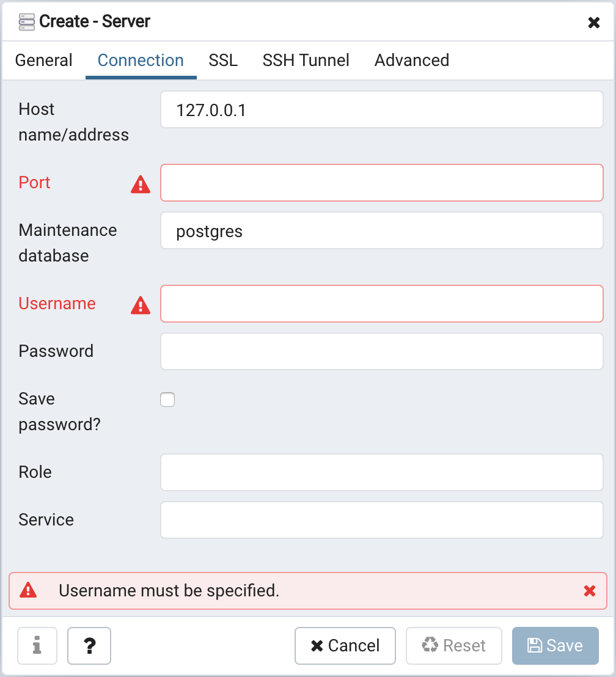Select the Advanced tab
The image size is (616, 677).
pos(411,60)
